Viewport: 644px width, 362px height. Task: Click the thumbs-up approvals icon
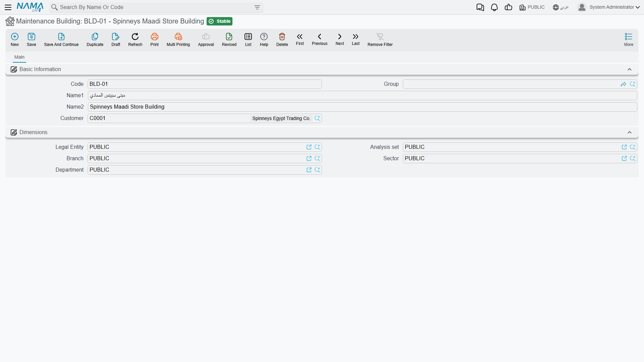click(x=508, y=7)
